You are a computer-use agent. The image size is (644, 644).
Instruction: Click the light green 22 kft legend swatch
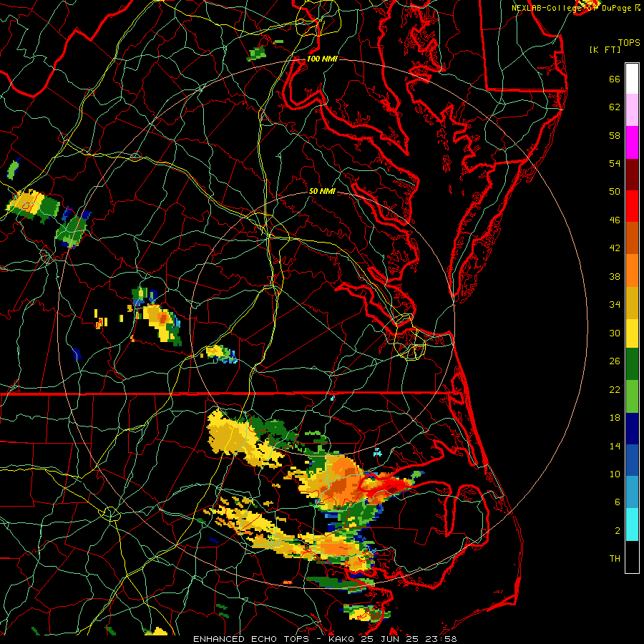(x=632, y=396)
